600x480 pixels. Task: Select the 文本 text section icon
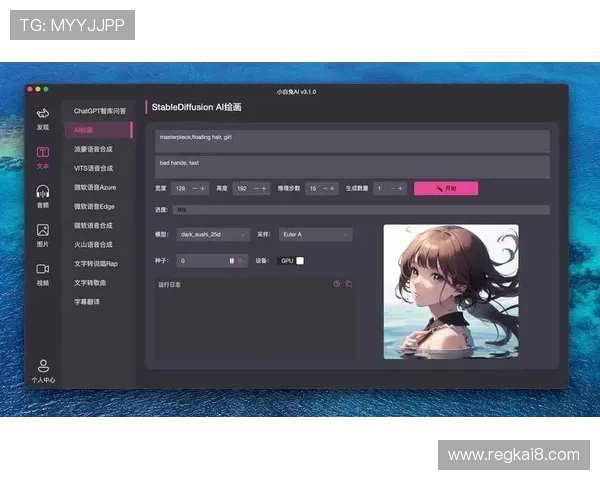pos(43,158)
